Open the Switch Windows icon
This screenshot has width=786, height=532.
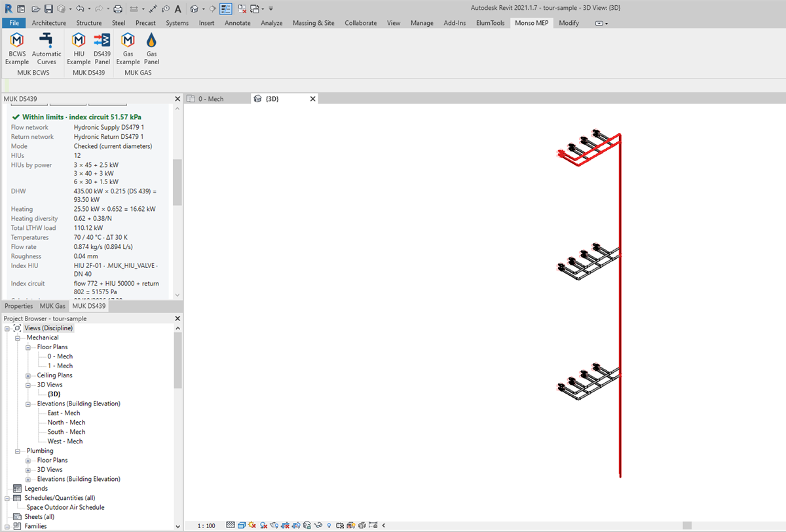click(x=254, y=9)
